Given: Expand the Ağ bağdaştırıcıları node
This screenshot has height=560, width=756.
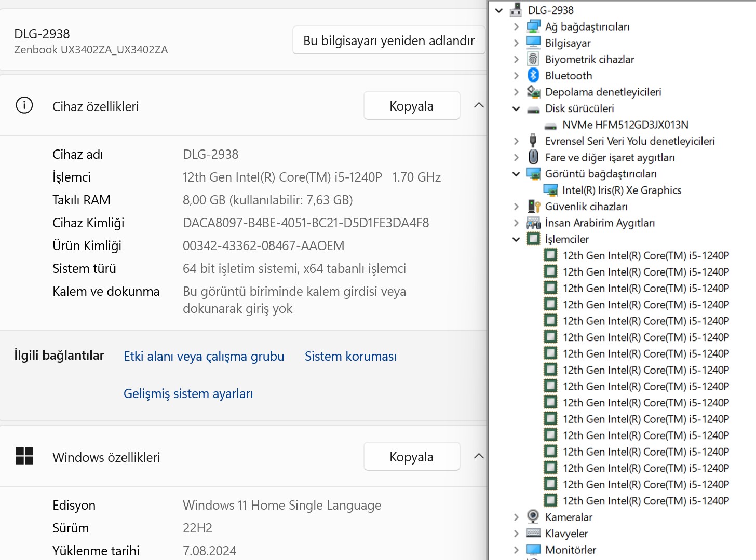Looking at the screenshot, I should point(516,26).
